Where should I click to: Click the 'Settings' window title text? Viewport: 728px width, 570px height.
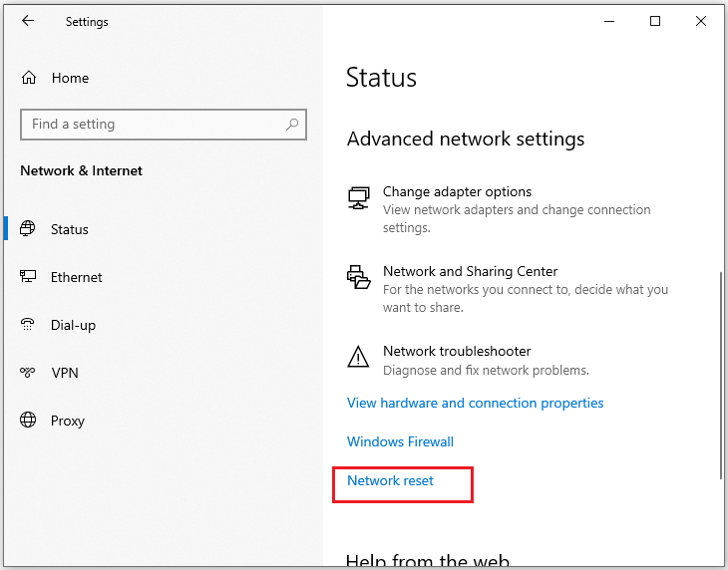click(x=87, y=22)
